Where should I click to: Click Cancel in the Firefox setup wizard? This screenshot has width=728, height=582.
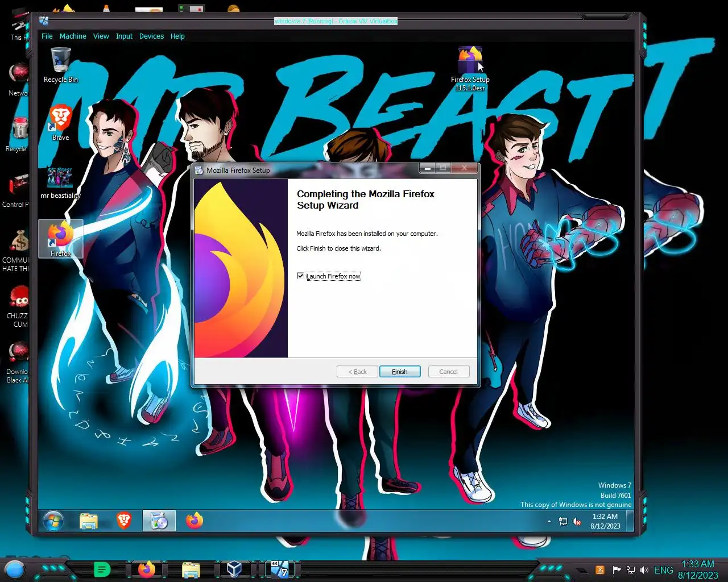coord(448,372)
